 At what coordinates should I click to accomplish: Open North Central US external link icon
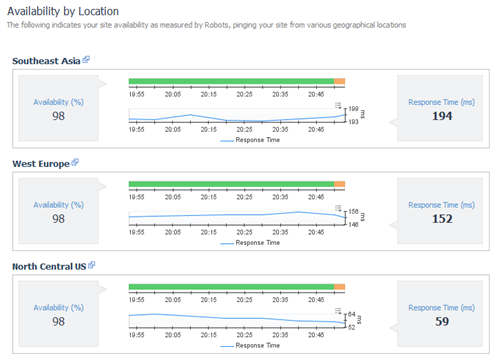pos(91,265)
